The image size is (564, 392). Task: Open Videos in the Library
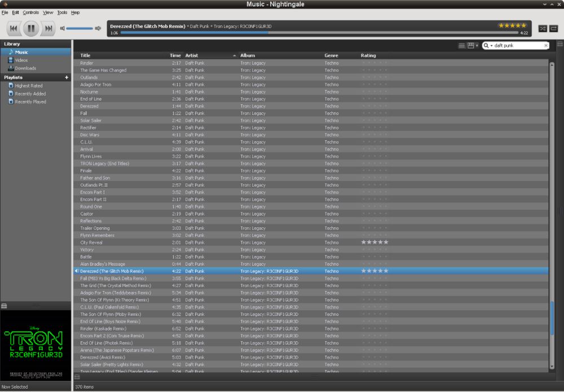(36, 60)
